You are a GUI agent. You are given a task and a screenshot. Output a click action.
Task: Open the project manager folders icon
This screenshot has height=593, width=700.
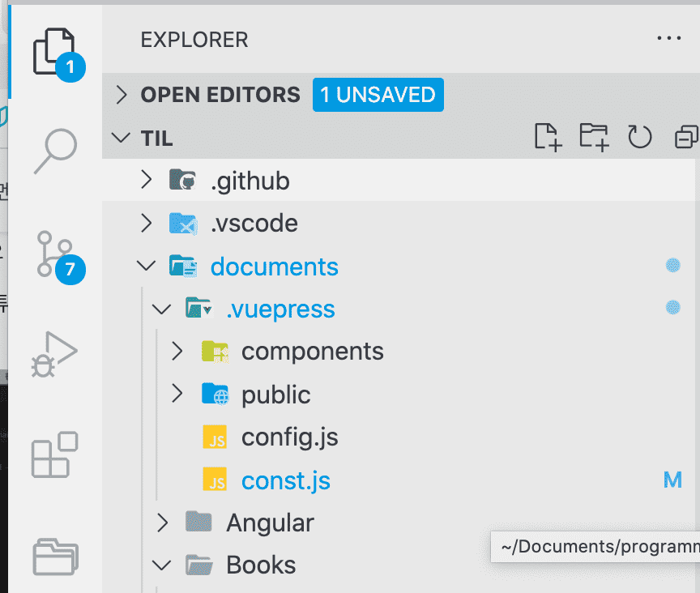tap(54, 557)
